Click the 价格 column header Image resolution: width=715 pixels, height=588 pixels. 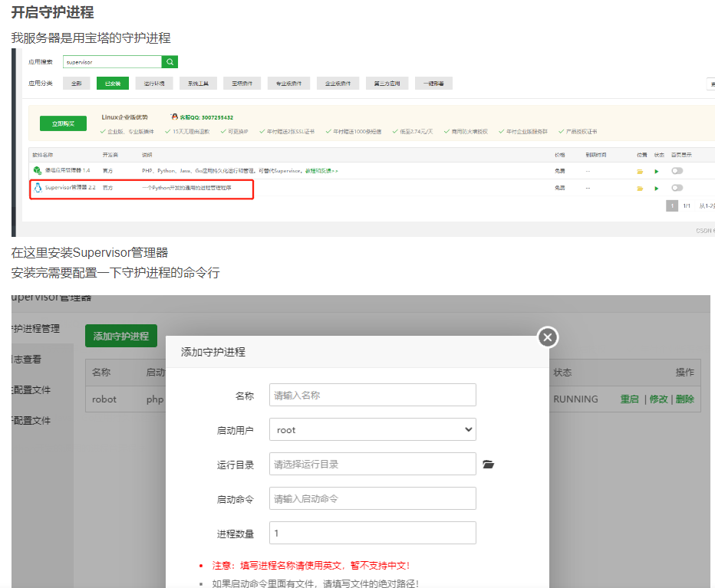click(559, 155)
